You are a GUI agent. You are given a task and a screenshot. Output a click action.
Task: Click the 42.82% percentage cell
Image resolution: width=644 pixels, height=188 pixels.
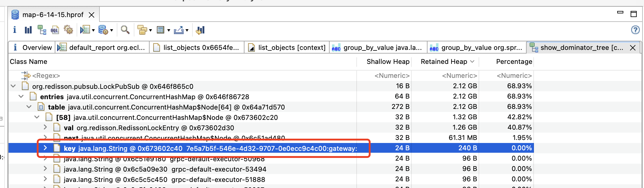(x=520, y=117)
